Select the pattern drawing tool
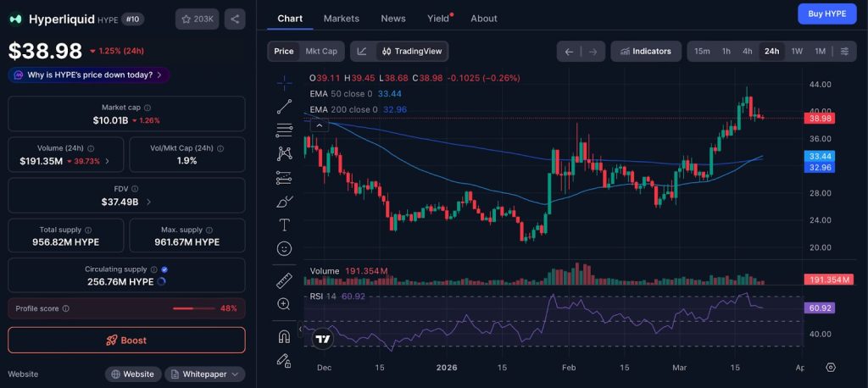 click(x=285, y=154)
